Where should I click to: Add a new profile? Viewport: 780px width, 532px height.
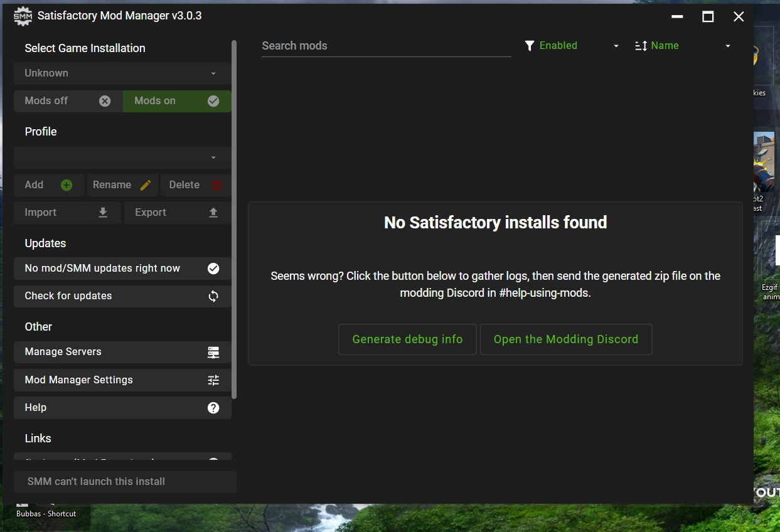(x=49, y=185)
